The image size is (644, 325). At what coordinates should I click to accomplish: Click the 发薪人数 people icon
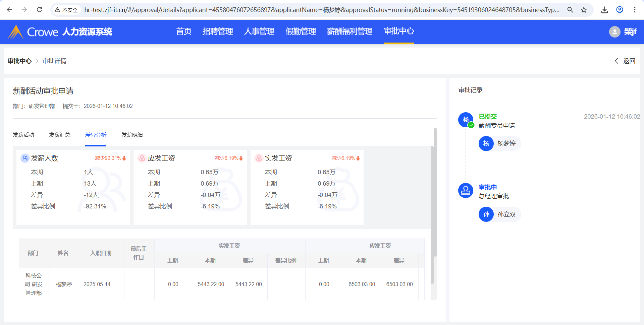(25, 158)
